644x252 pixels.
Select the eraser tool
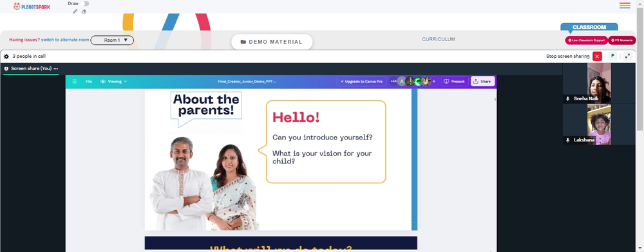(84, 11)
